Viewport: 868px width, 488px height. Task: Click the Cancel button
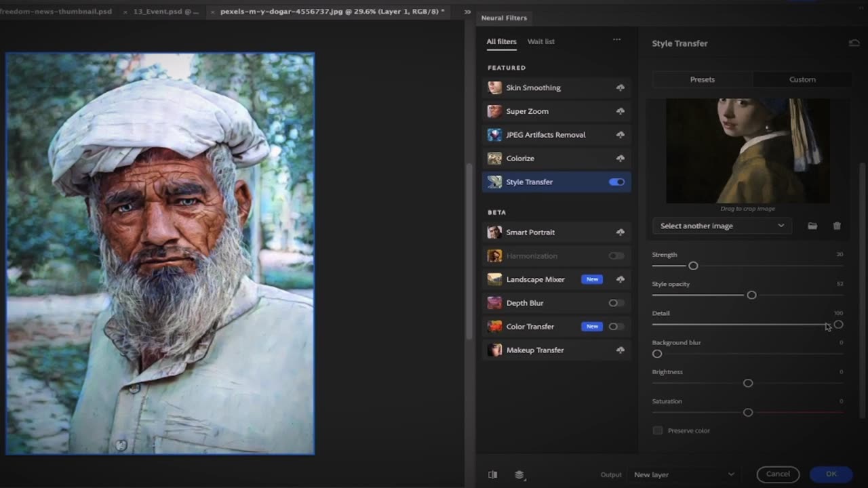click(x=778, y=474)
